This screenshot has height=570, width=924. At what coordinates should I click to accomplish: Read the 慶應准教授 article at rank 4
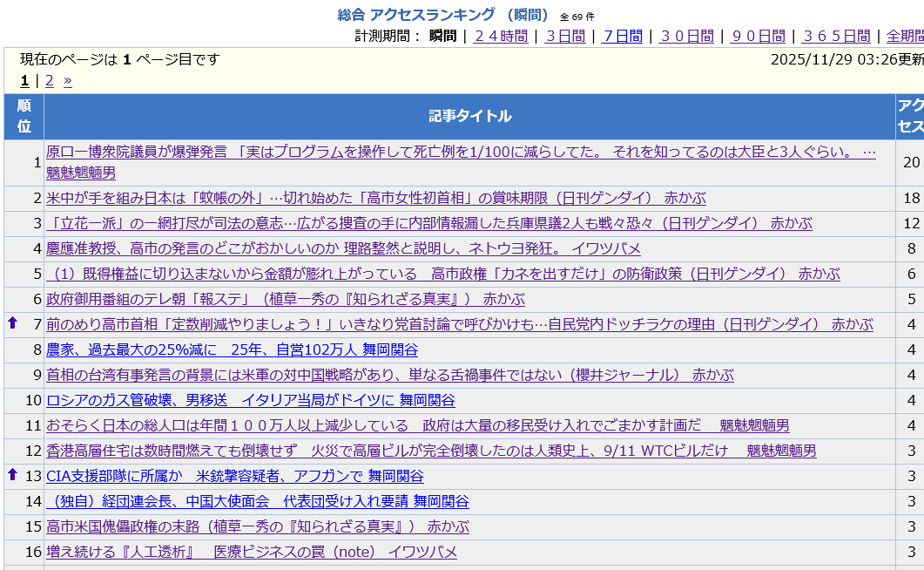pos(343,248)
